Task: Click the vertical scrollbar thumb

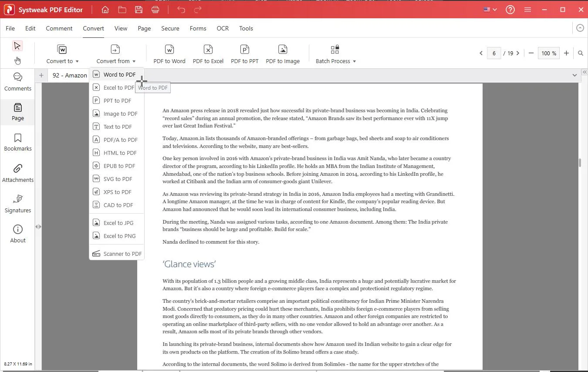Action: [580, 163]
